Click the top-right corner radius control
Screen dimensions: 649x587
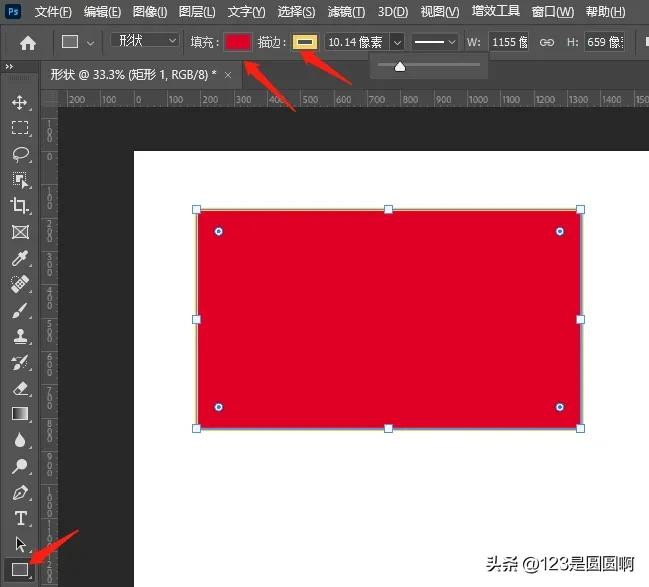pyautogui.click(x=560, y=231)
